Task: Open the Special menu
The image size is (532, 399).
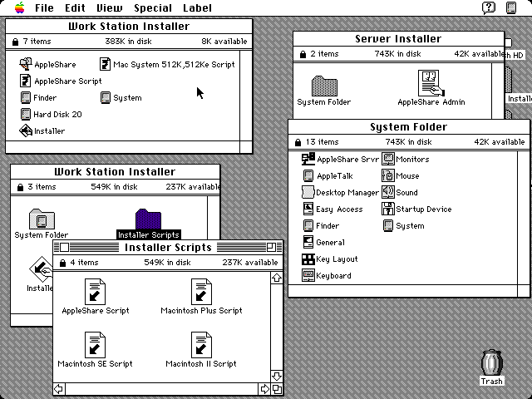Action: pos(153,7)
